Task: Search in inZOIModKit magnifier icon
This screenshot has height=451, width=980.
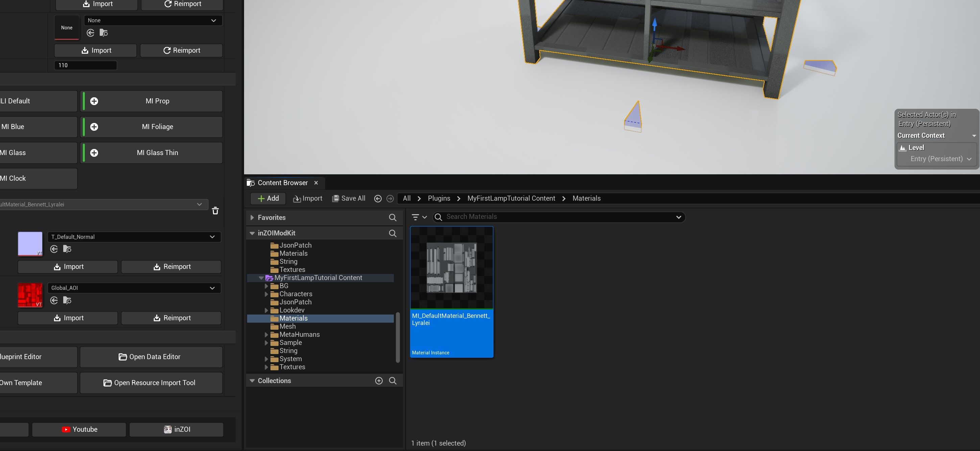Action: coord(392,233)
